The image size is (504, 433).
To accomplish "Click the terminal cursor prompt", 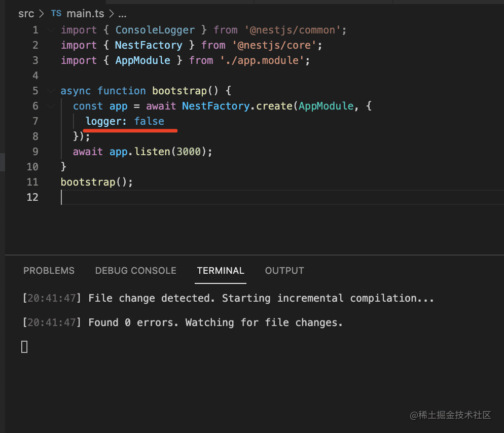I will (24, 347).
